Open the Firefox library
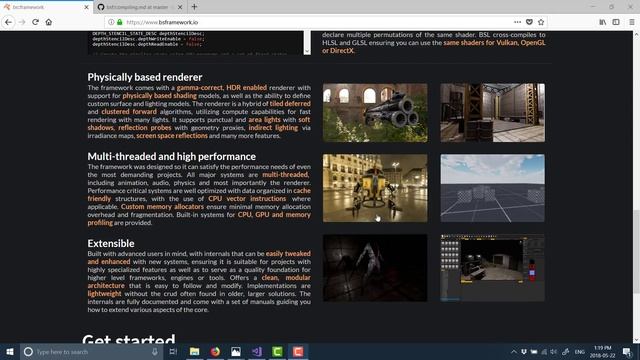The image size is (640, 360). pyautogui.click(x=602, y=22)
